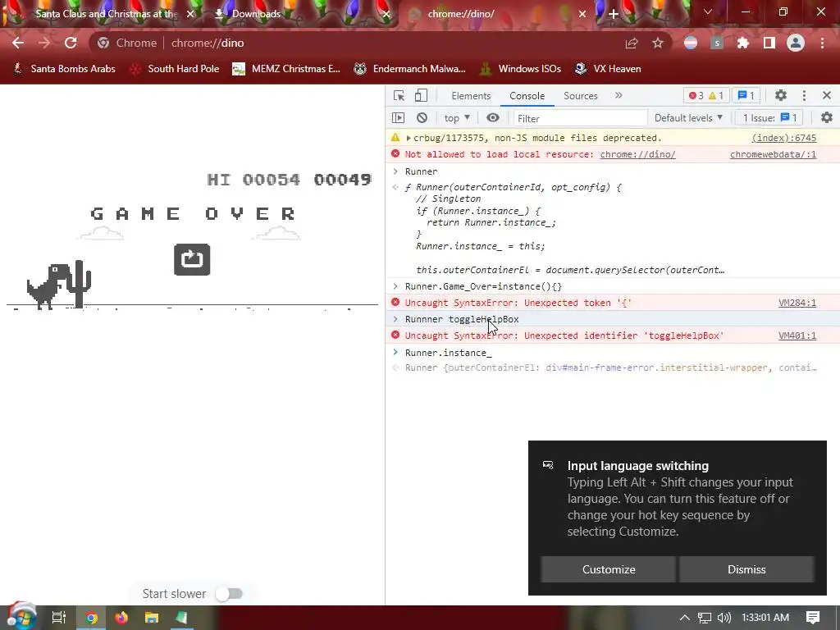Open the Extensions puzzle icon
This screenshot has height=630, width=840.
click(742, 43)
